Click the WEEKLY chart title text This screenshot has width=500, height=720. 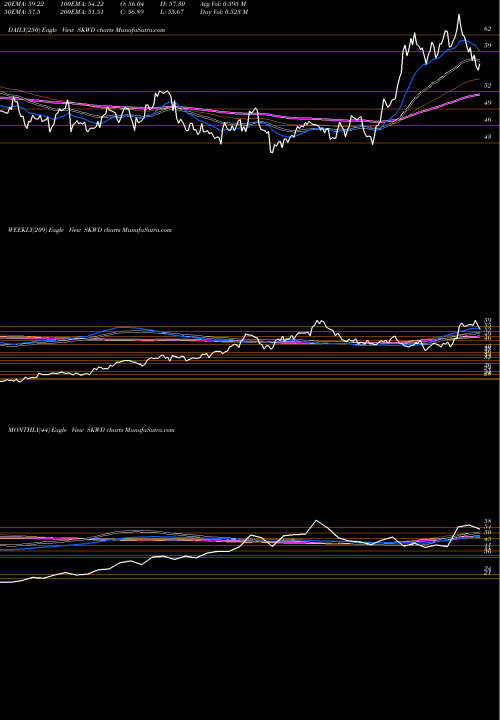click(90, 230)
